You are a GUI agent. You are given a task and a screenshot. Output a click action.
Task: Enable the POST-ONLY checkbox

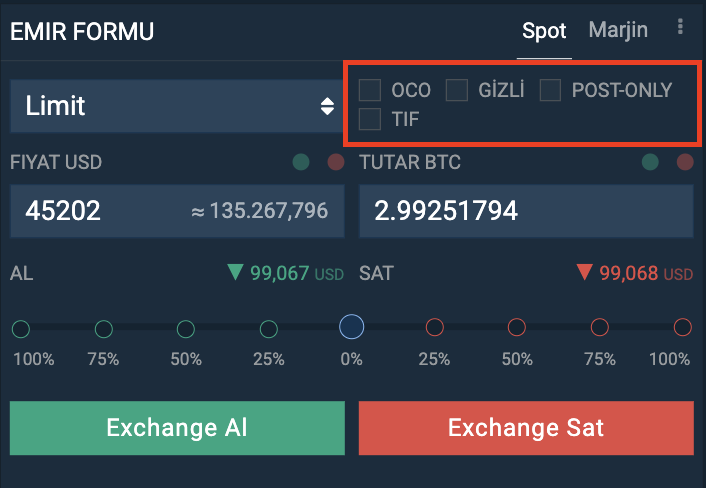550,90
